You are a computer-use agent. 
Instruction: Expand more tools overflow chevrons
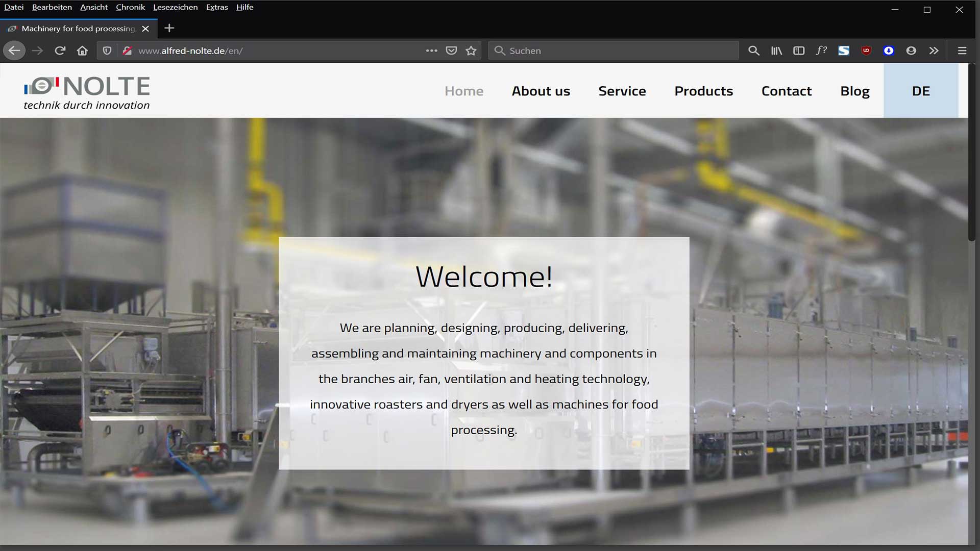tap(934, 51)
